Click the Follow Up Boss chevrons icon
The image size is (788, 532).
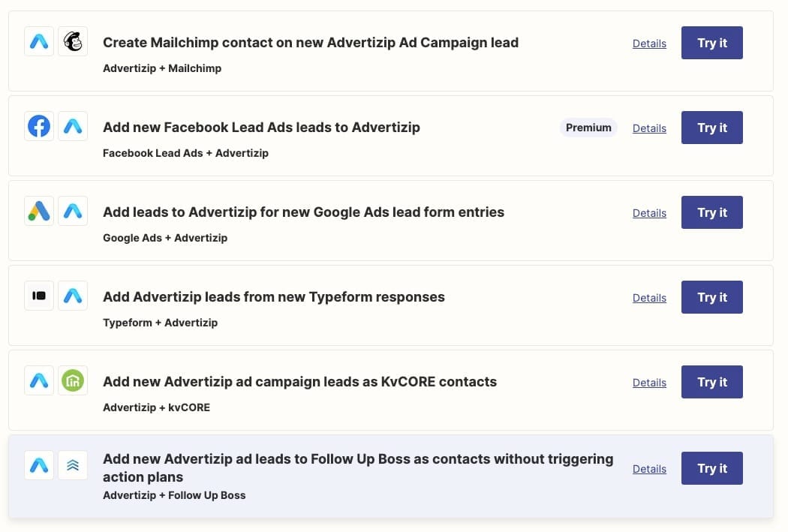click(x=73, y=466)
